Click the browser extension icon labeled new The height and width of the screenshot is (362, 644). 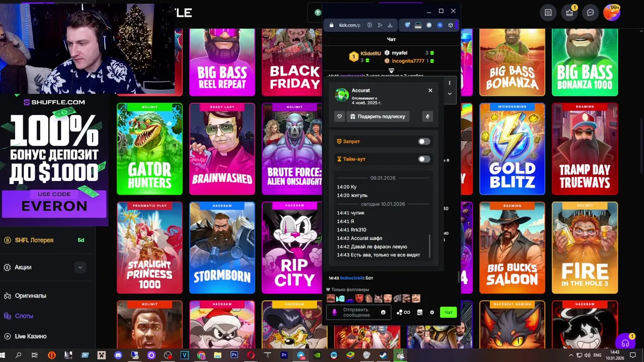click(418, 25)
